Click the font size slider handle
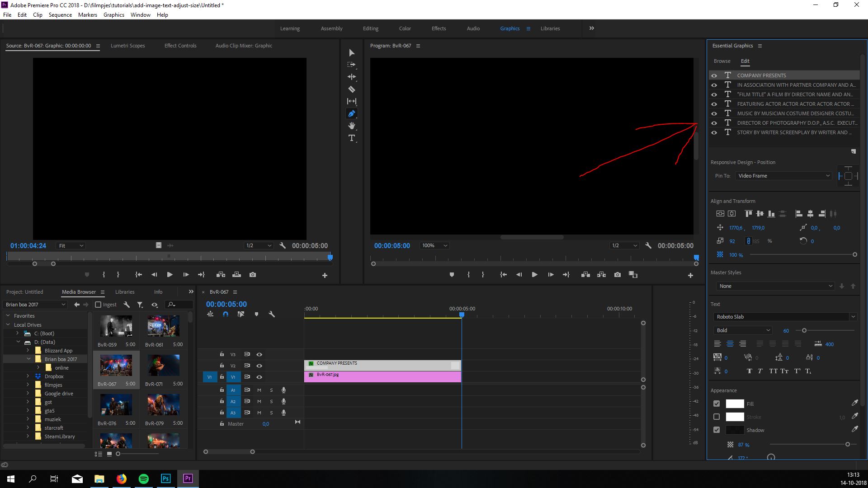Viewport: 868px width, 488px height. [804, 330]
